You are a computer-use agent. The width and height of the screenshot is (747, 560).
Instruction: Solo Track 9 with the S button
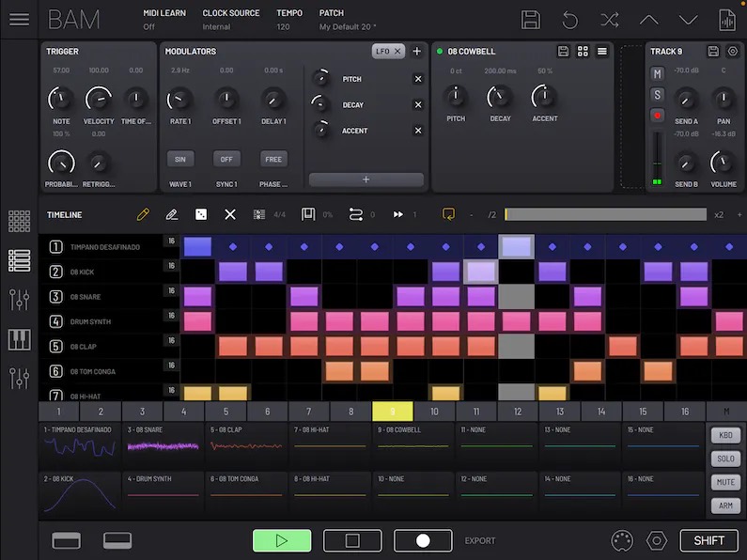pyautogui.click(x=658, y=94)
